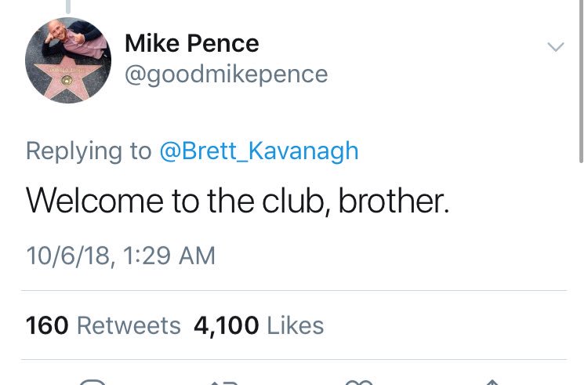Expand the tweet options chevron
This screenshot has height=385, width=588.
click(x=555, y=48)
